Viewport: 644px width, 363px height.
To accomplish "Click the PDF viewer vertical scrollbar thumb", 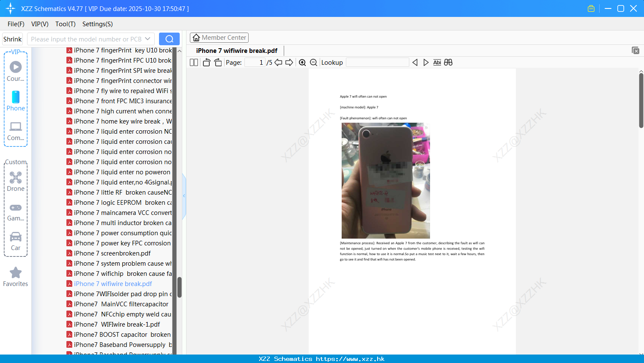I will pos(641,100).
